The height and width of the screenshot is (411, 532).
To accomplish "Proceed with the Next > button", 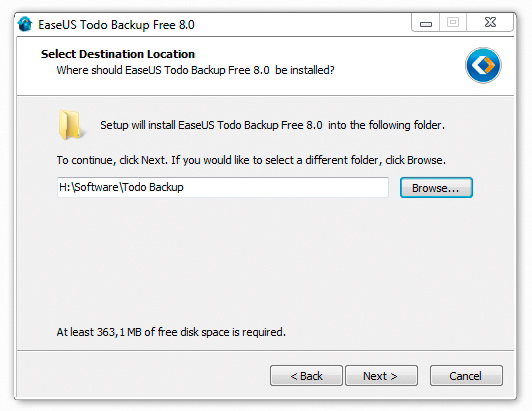I will pos(381,376).
